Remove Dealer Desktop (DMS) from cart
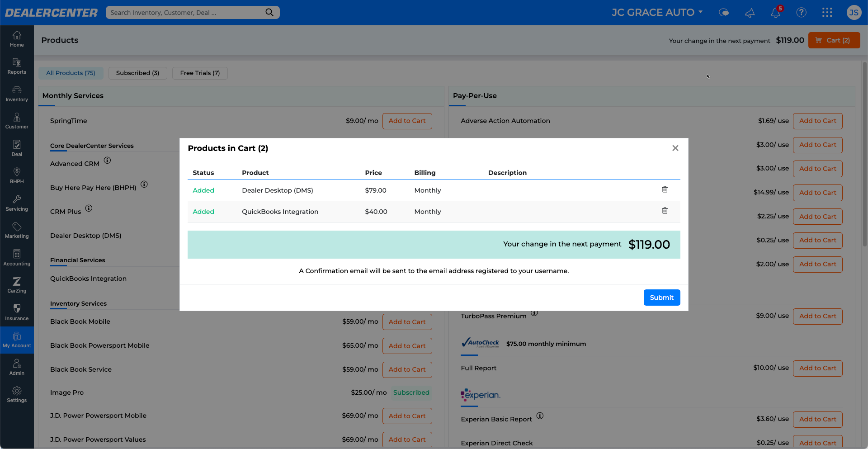This screenshot has height=449, width=868. point(665,189)
